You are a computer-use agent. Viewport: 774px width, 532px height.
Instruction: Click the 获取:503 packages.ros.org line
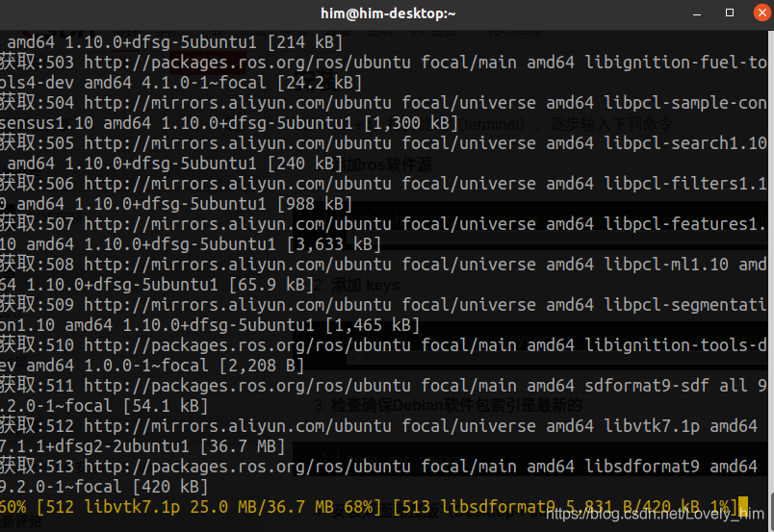383,63
